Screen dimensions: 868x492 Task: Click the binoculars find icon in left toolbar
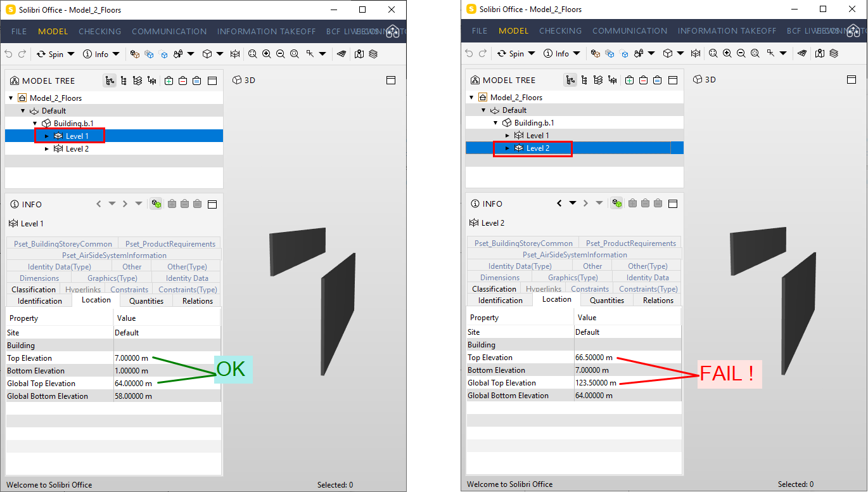click(178, 54)
